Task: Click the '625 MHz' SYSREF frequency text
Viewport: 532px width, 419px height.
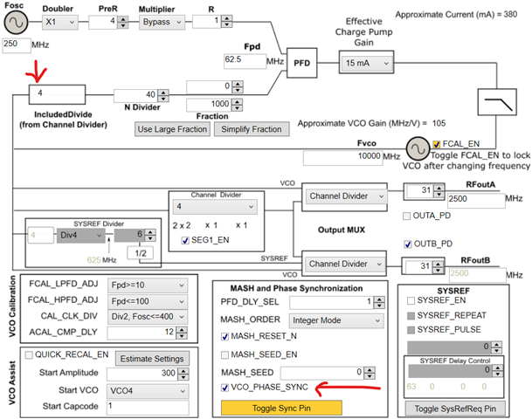Action: click(101, 260)
